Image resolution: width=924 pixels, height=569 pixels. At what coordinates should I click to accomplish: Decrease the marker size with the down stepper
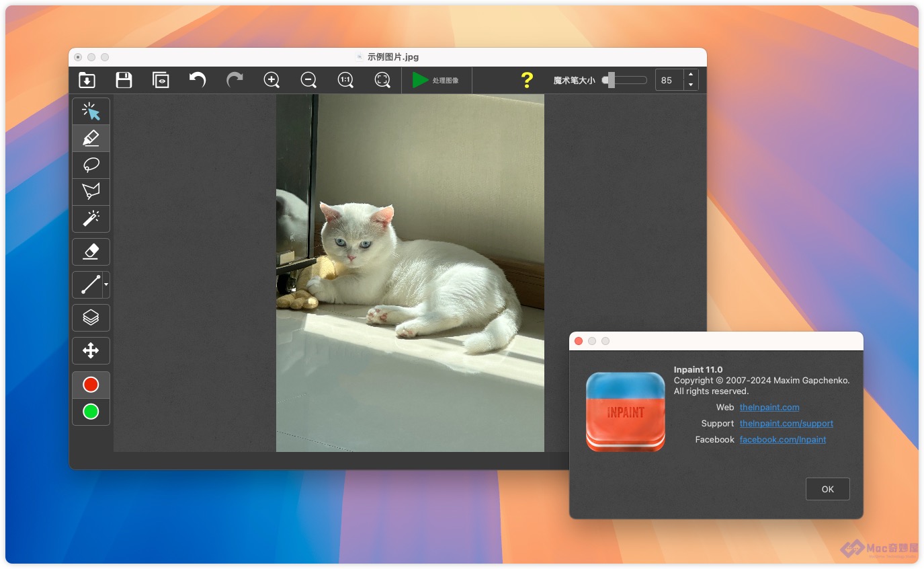(690, 85)
